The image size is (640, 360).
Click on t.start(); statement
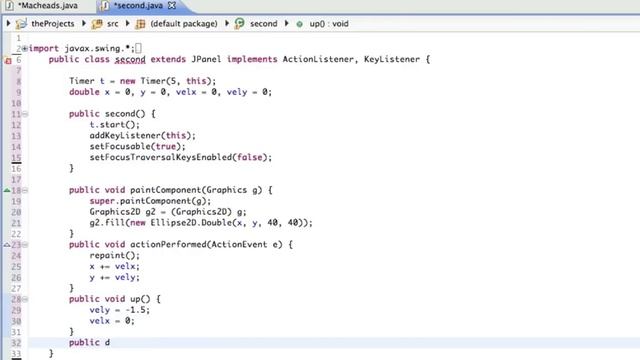coord(115,124)
